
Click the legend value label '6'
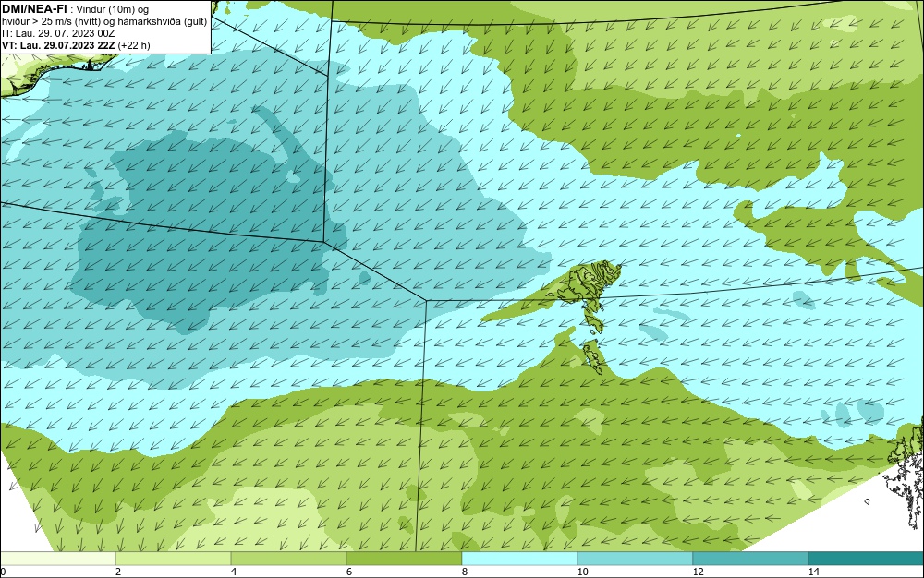click(x=349, y=572)
